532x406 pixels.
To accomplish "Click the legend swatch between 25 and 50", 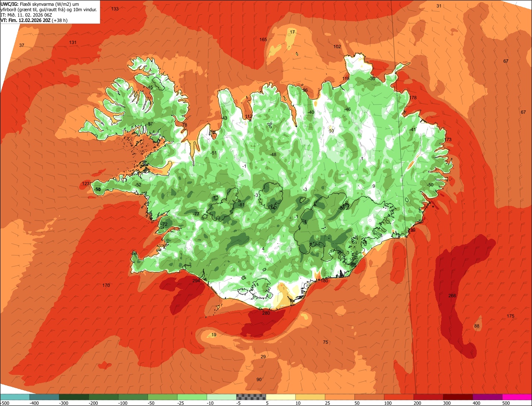I will tap(340, 397).
